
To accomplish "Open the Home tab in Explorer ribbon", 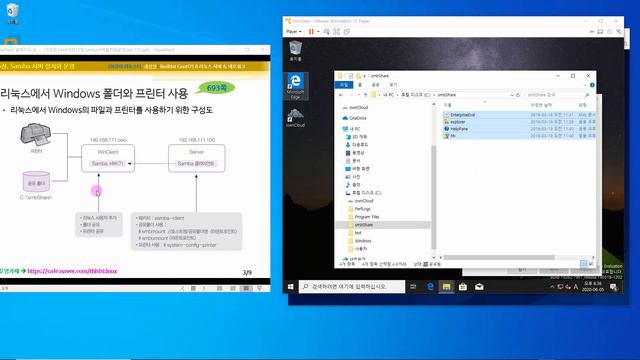I will (360, 84).
